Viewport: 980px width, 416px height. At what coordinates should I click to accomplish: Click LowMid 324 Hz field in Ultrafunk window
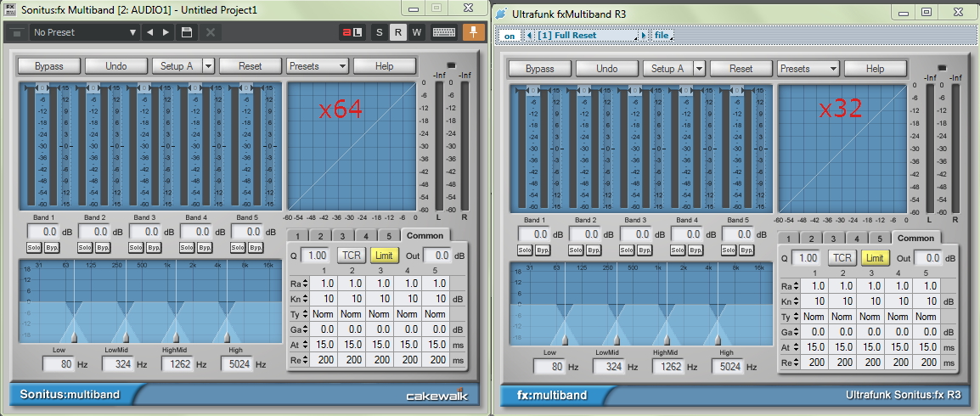(609, 367)
